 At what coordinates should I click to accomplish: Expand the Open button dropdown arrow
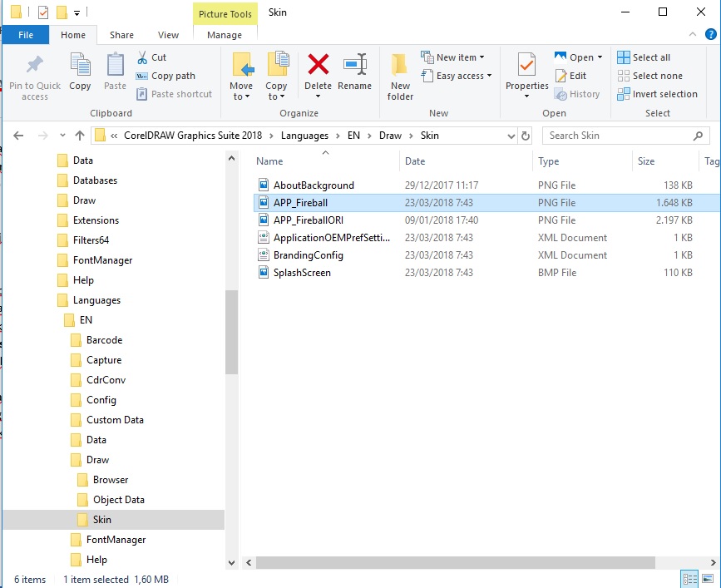(x=600, y=57)
